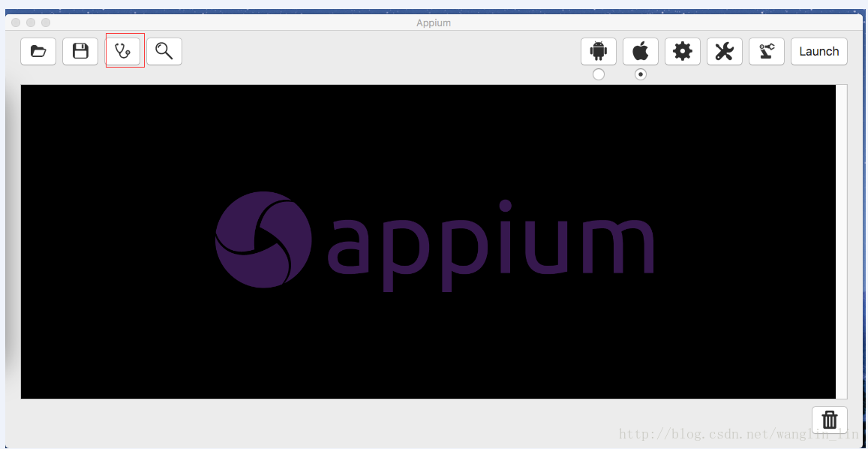
Task: Open iOS settings Apple icon
Action: click(641, 52)
